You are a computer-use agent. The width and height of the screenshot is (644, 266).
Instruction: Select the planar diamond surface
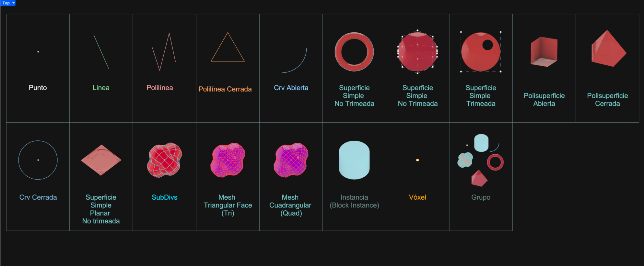point(101,160)
